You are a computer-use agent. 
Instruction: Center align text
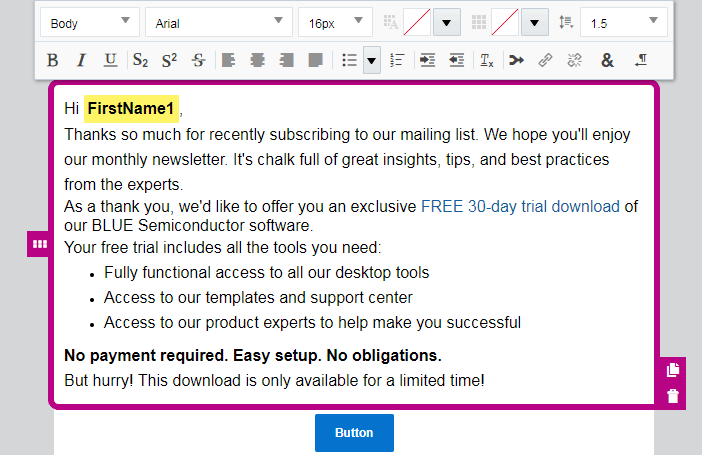tap(257, 60)
